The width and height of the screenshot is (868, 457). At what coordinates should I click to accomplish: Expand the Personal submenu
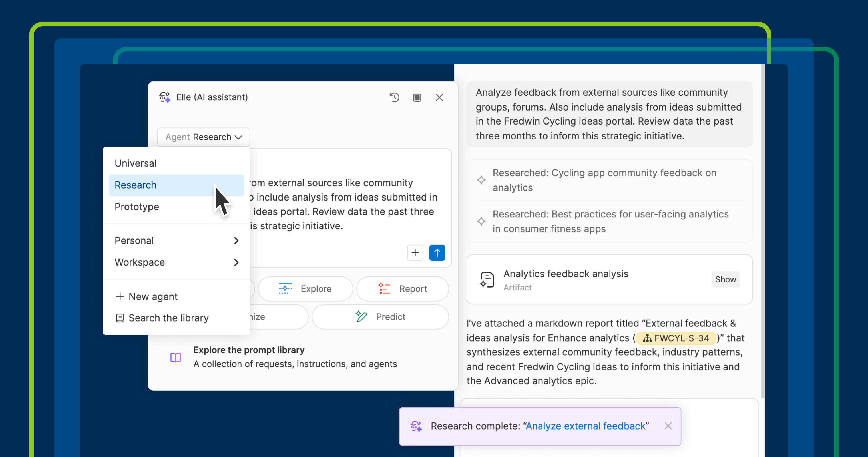tap(176, 240)
